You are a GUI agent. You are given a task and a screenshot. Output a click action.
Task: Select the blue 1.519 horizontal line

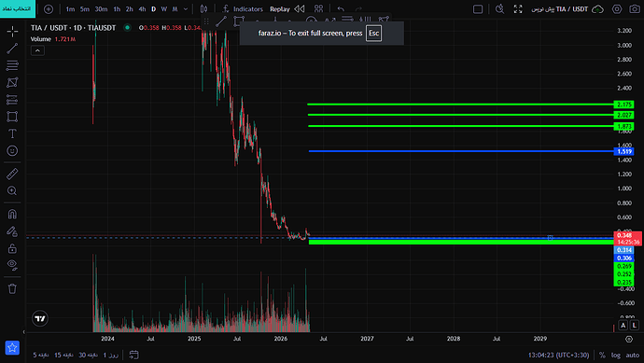(x=461, y=151)
